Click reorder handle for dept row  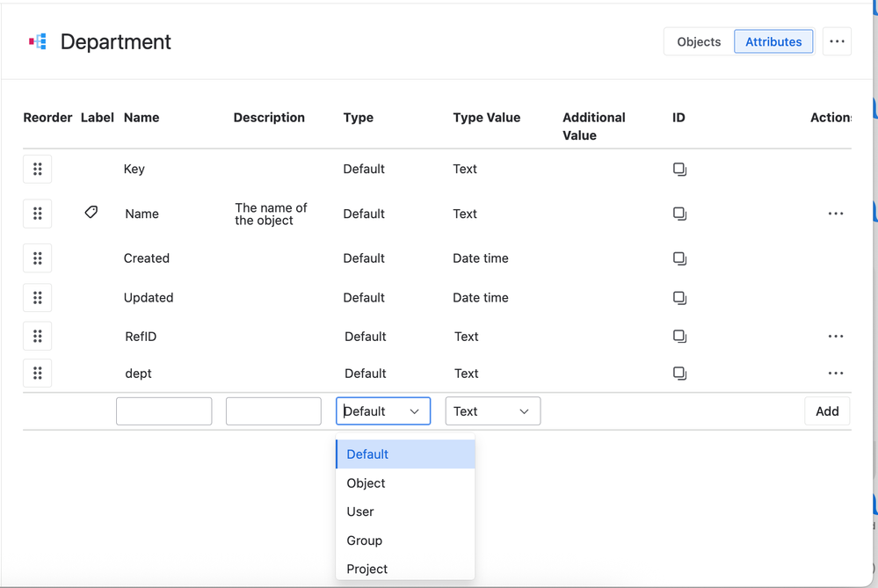[x=37, y=374]
